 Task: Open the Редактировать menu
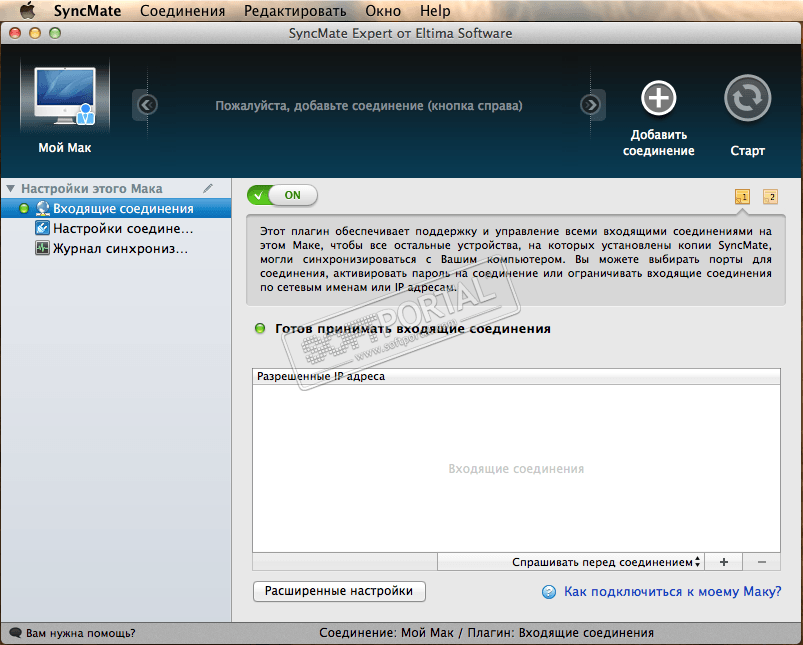point(295,11)
